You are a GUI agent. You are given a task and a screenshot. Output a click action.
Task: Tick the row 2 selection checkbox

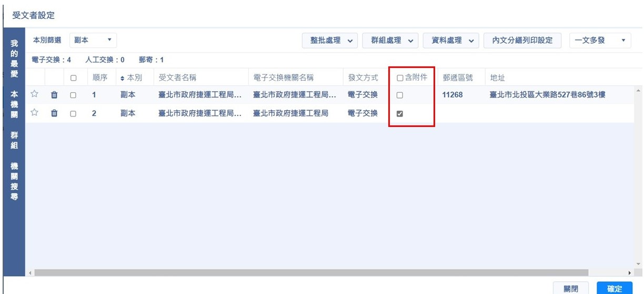coord(73,113)
